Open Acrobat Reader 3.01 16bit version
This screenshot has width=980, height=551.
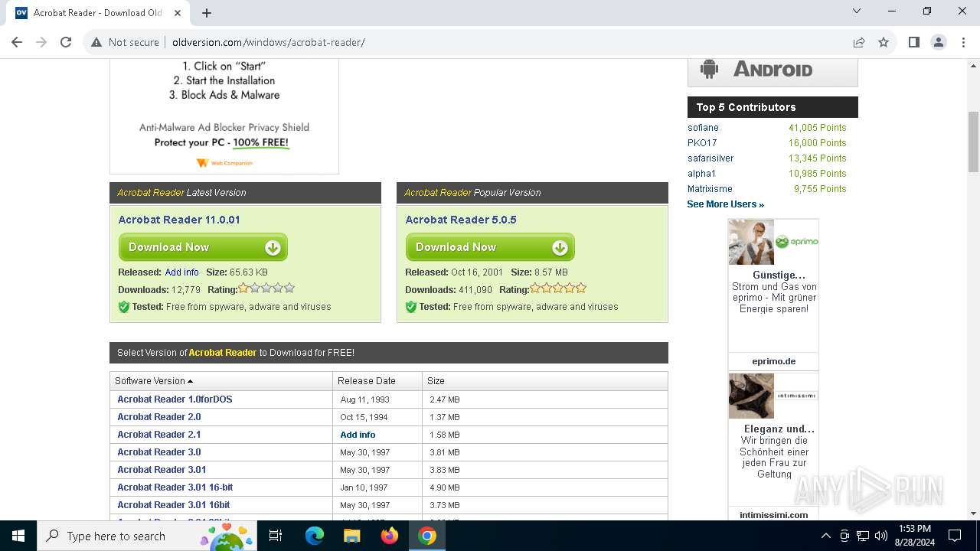[174, 505]
